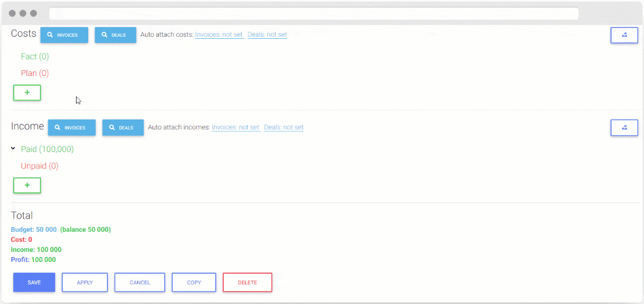Open the Costs 'Invoices: not set' link
Viewport: 644px width, 304px height.
219,35
